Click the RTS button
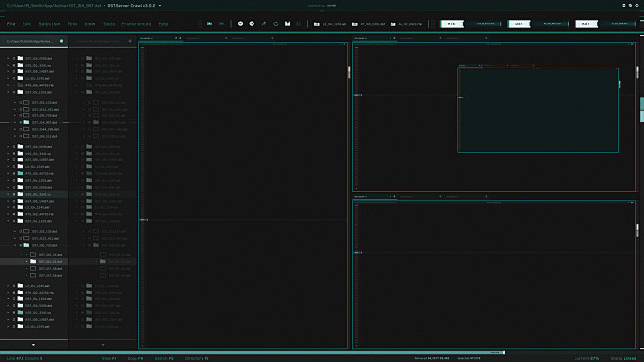Image resolution: width=644 pixels, height=362 pixels. point(452,23)
